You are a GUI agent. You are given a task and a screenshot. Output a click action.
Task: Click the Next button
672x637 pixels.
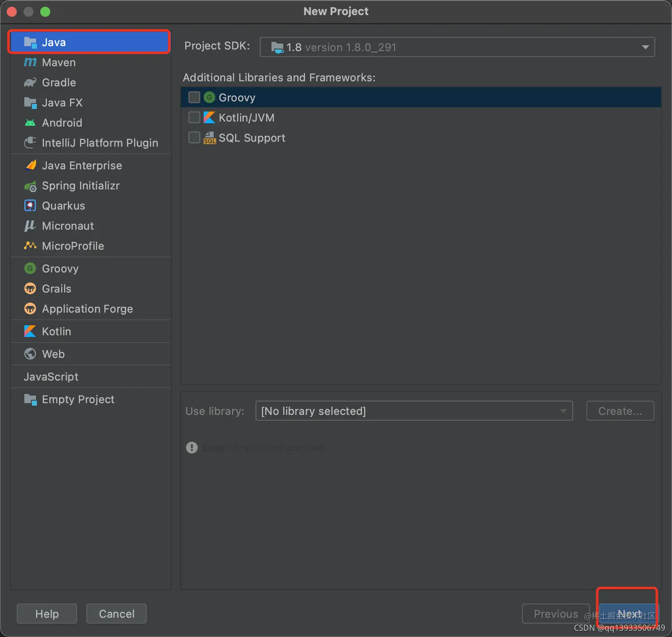[629, 613]
